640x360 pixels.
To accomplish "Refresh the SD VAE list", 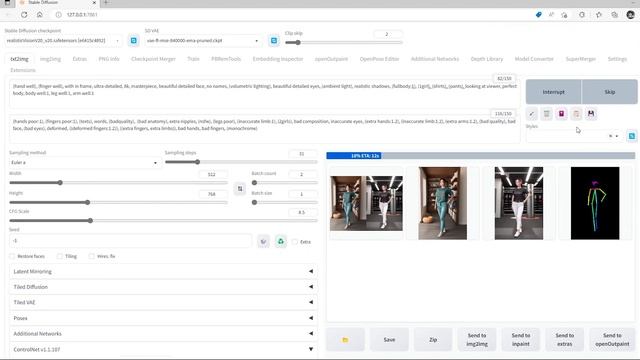I will 274,41.
